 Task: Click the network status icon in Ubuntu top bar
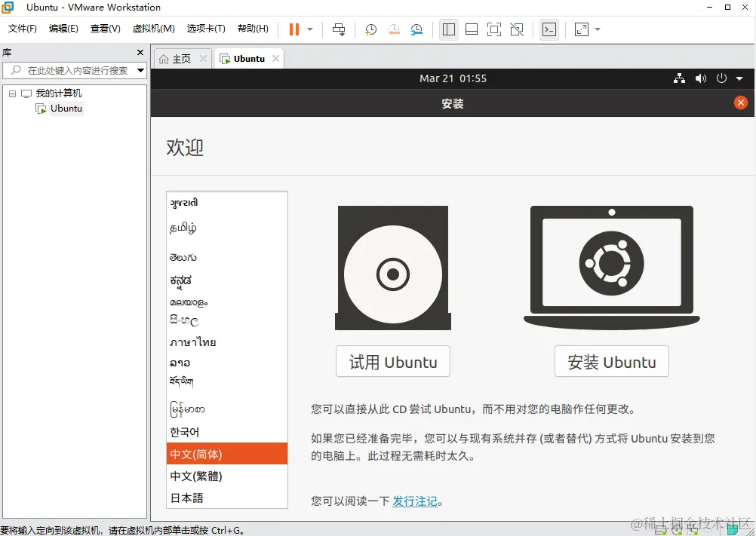679,78
